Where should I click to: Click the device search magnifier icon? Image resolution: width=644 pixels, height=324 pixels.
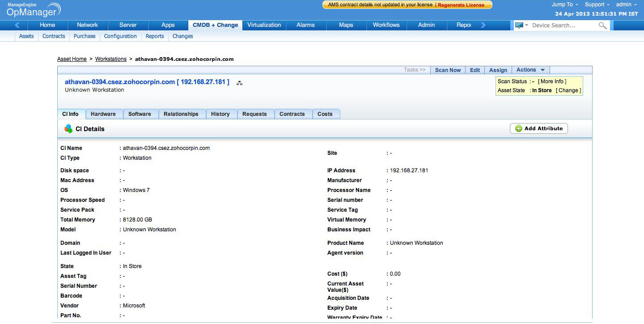click(x=603, y=26)
